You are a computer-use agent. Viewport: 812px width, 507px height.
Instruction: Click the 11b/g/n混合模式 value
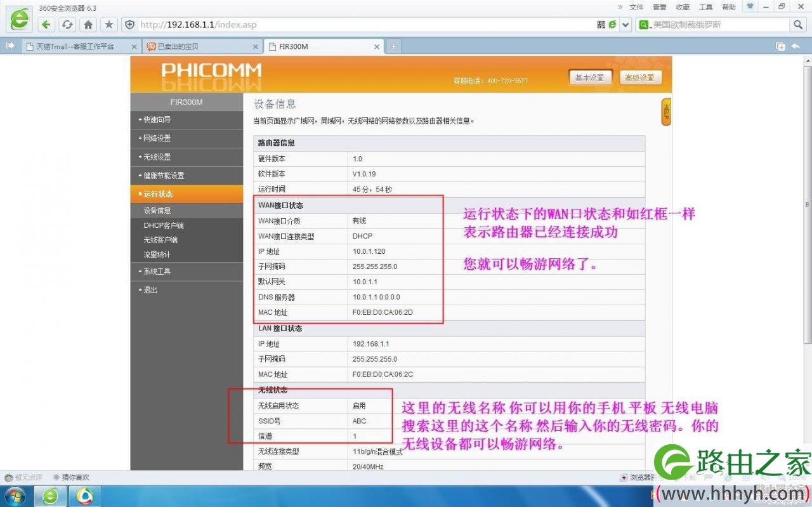click(x=378, y=452)
